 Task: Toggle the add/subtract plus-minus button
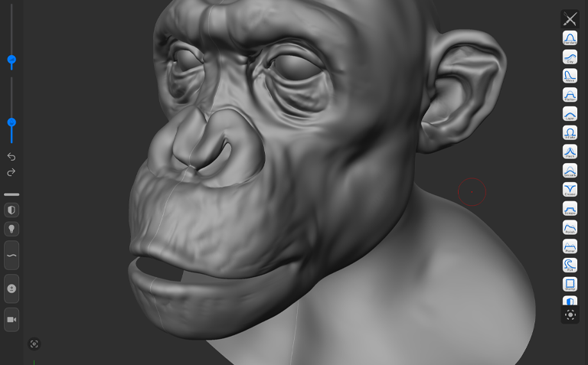[x=11, y=288]
